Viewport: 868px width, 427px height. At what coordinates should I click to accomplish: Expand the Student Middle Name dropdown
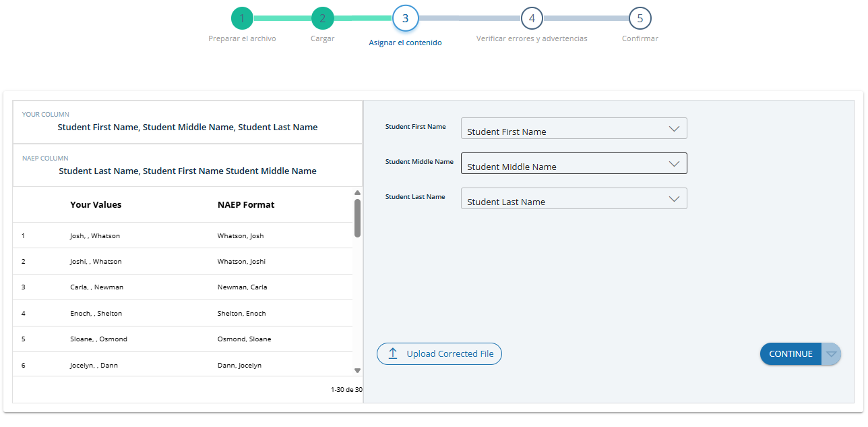[573, 164]
